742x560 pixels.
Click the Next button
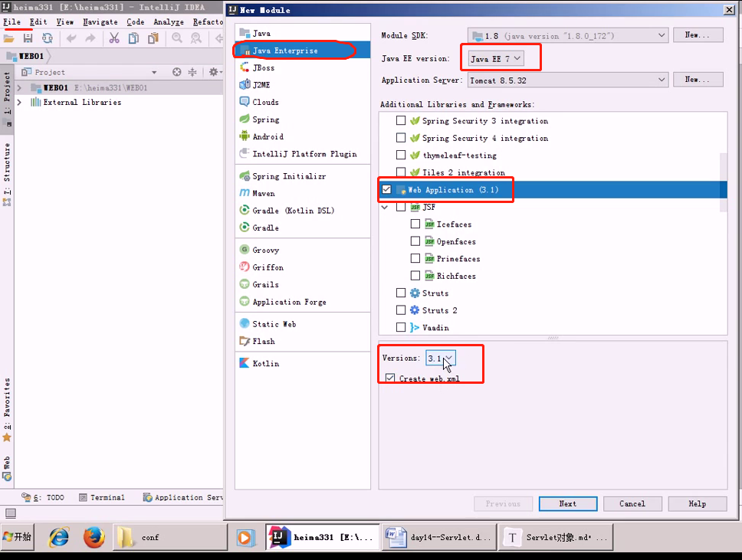tap(568, 504)
